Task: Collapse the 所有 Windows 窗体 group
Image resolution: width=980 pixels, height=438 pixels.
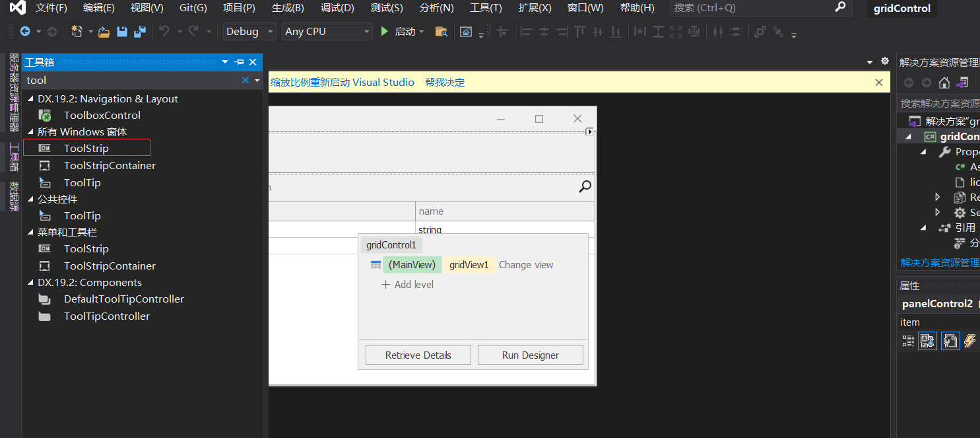Action: [30, 132]
